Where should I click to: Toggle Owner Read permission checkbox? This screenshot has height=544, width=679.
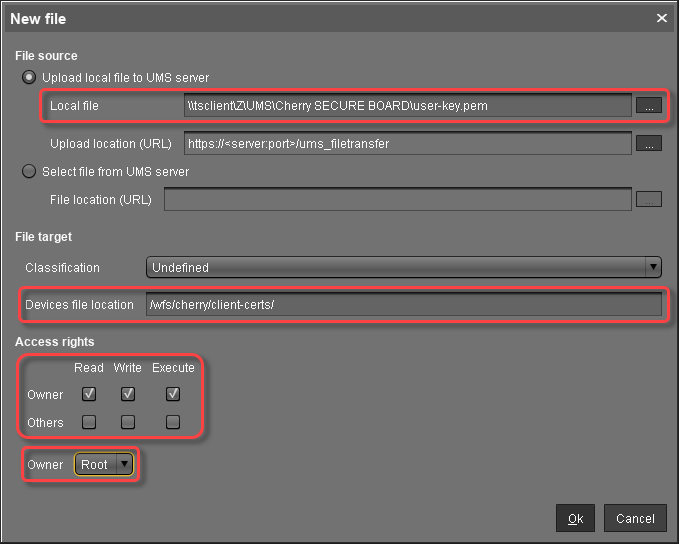click(89, 394)
